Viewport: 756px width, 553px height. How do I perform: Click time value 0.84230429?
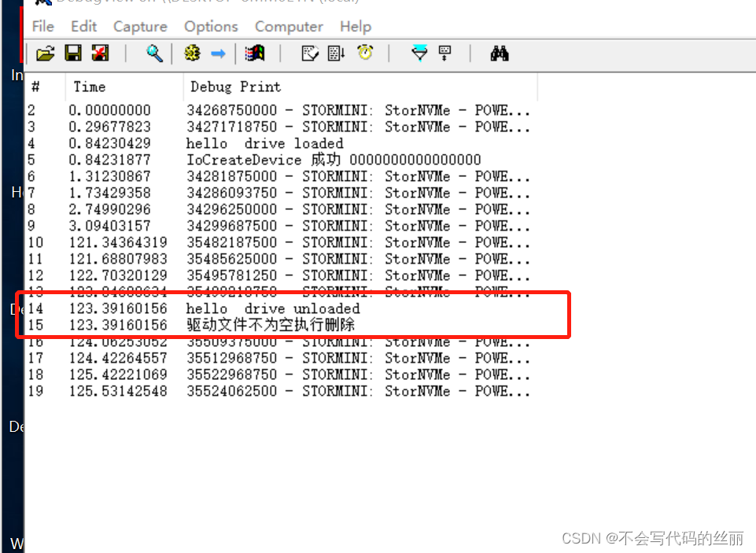[109, 144]
